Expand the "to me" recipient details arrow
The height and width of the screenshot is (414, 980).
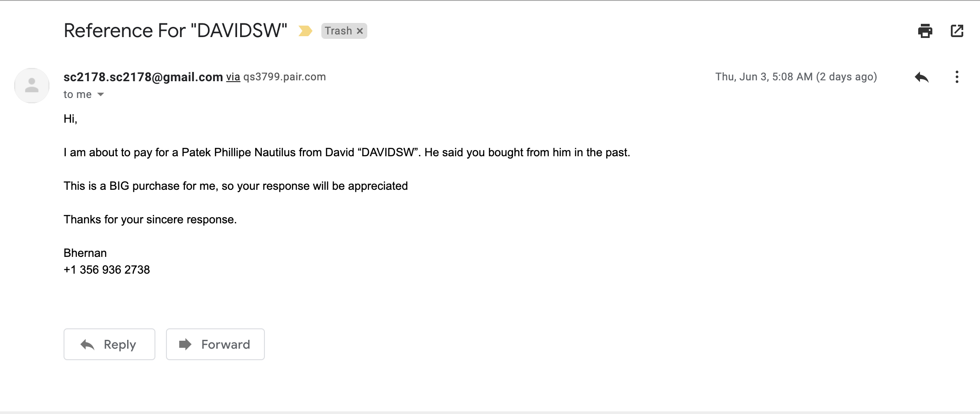[x=101, y=94]
